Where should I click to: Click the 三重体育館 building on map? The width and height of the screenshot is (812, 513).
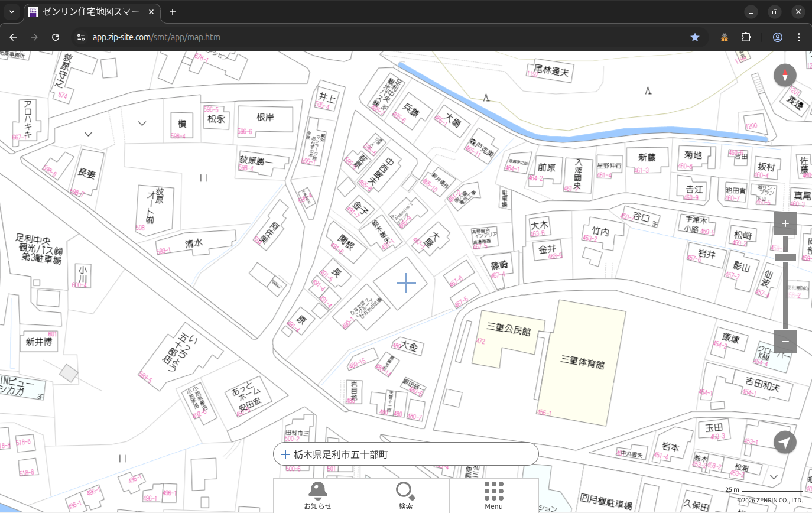pyautogui.click(x=582, y=362)
